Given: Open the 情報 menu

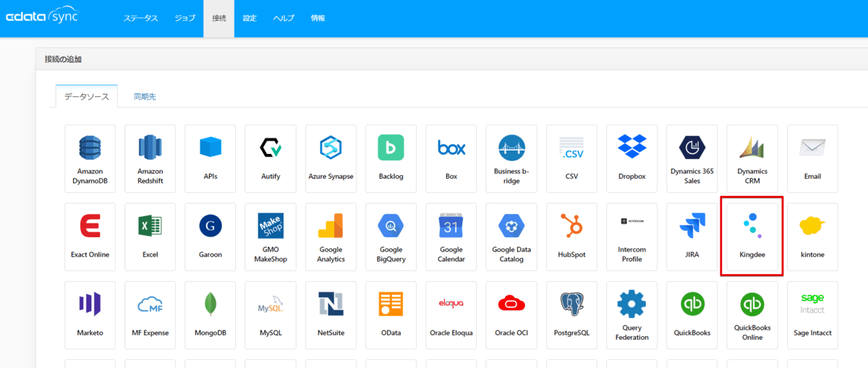Looking at the screenshot, I should coord(318,18).
